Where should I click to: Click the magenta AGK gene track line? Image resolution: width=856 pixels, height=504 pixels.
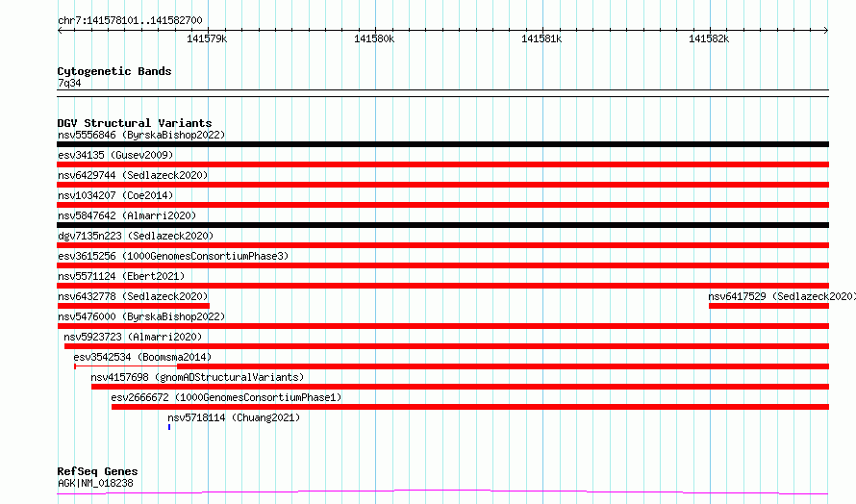pos(442,491)
